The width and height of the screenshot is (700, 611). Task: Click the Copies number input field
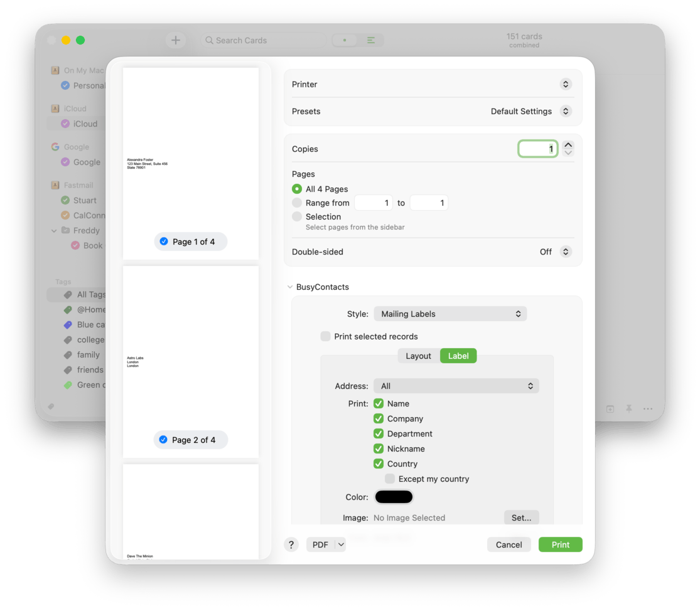(537, 149)
